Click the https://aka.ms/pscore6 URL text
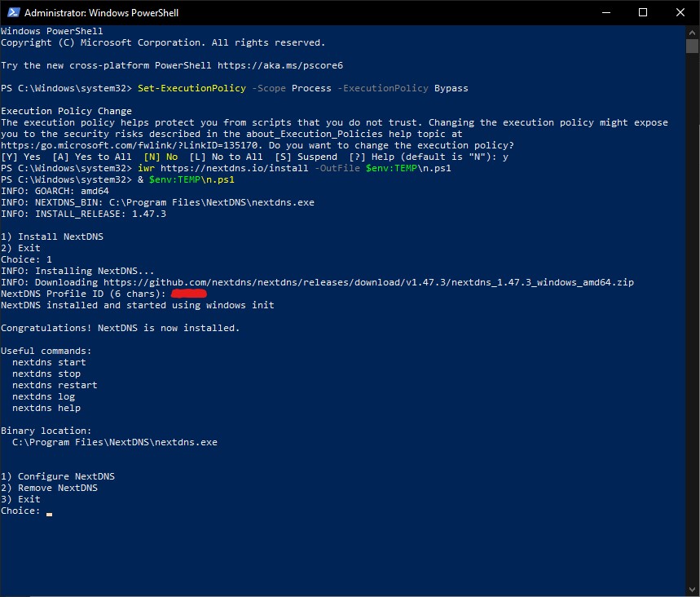The width and height of the screenshot is (700, 597). pyautogui.click(x=280, y=65)
